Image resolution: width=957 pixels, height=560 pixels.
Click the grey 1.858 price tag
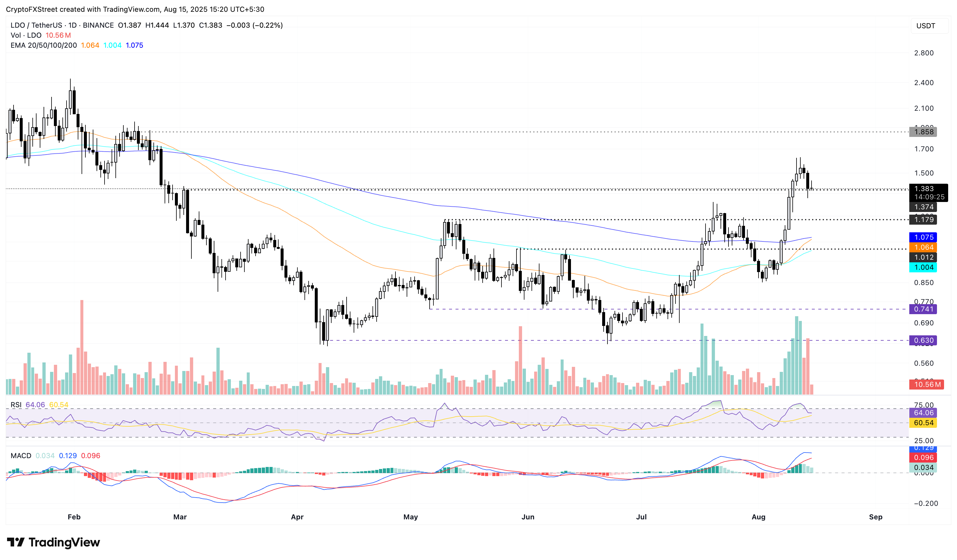(923, 132)
